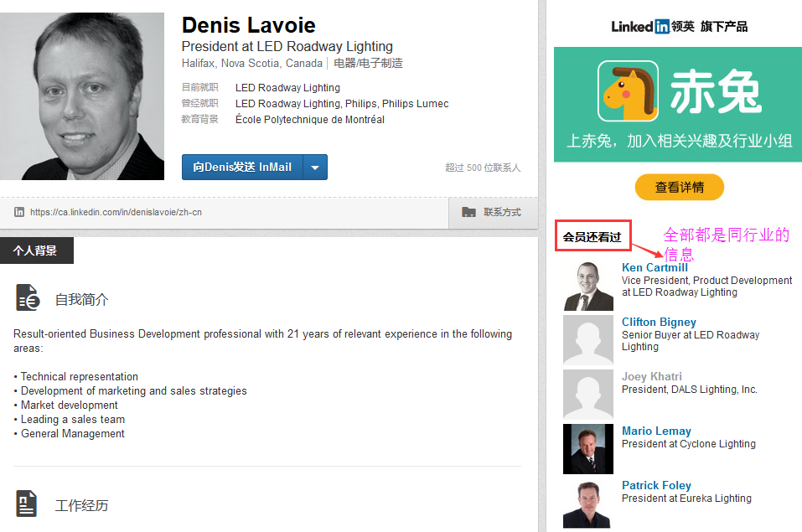Screen dimensions: 802x532
Task: Send InMail to Denis button
Action: pyautogui.click(x=242, y=168)
